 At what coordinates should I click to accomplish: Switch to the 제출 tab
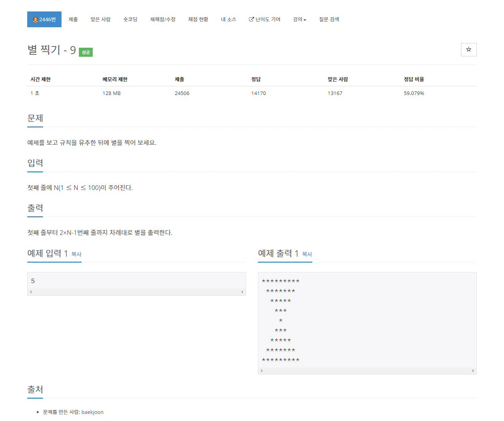pos(73,19)
